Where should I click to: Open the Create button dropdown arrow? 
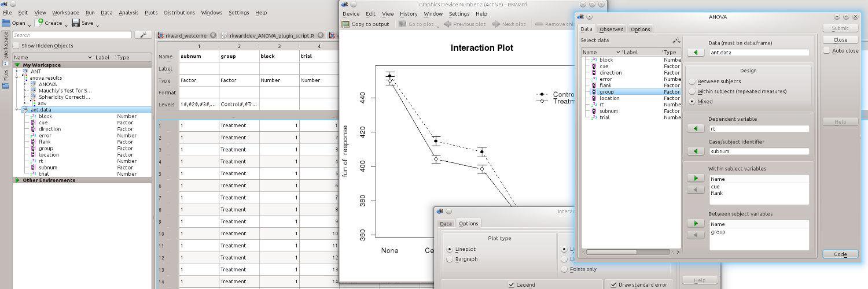(x=66, y=25)
